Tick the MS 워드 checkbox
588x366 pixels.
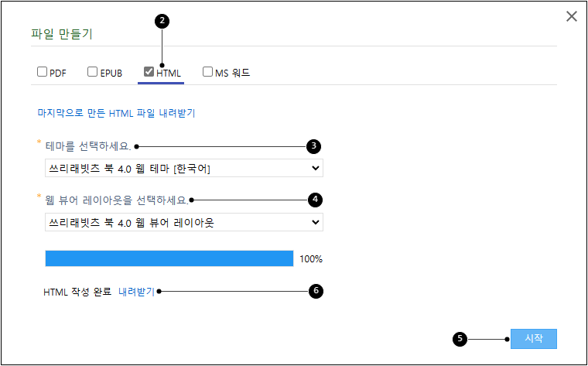[207, 72]
